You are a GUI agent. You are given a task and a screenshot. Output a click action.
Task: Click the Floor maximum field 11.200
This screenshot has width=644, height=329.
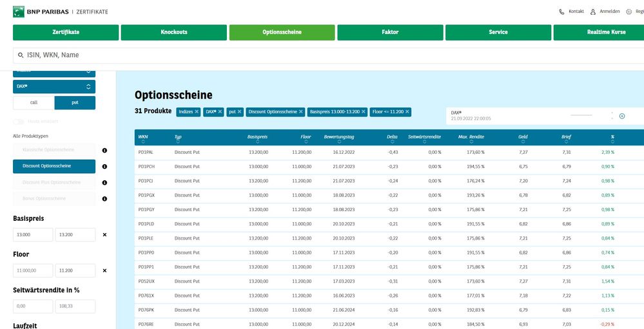(x=75, y=271)
